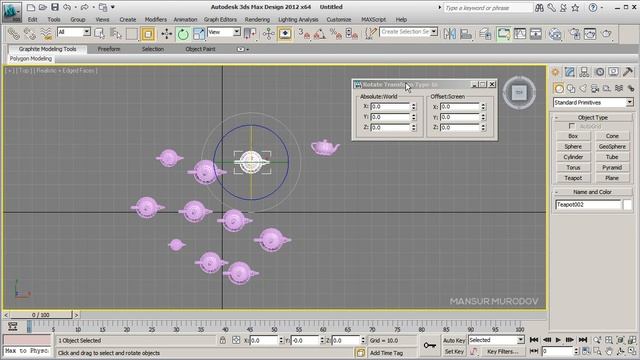The image size is (640, 360).
Task: Click the Torus primitive button
Action: pos(573,167)
